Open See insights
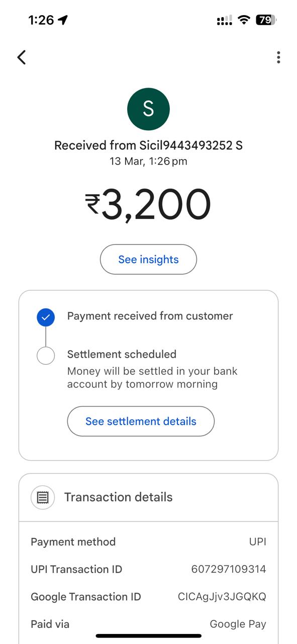 coord(148,260)
